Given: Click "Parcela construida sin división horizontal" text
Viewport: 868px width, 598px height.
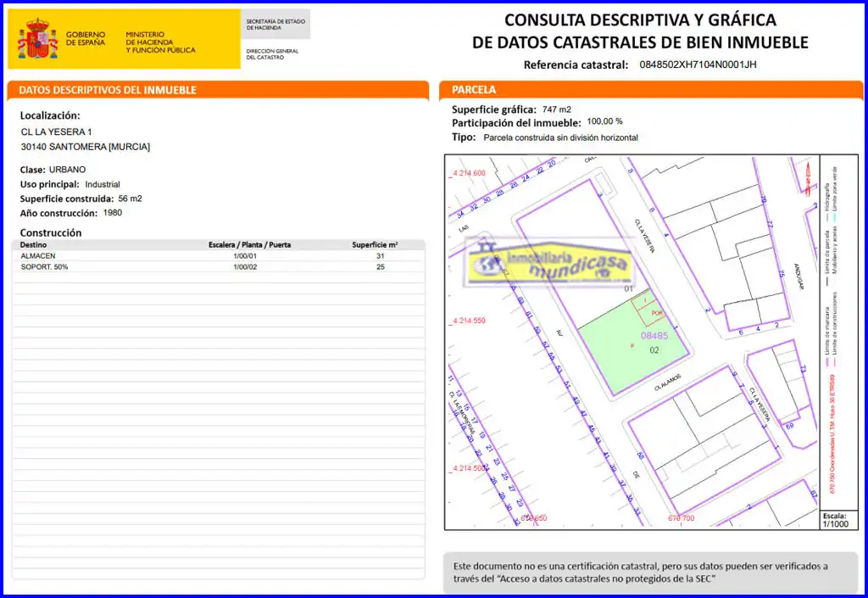Looking at the screenshot, I should (x=561, y=137).
